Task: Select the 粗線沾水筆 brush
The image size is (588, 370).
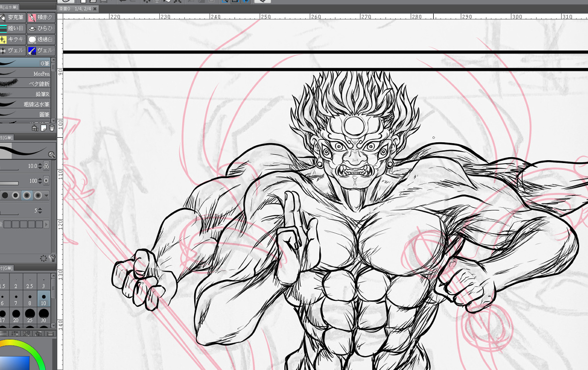Action: click(x=25, y=104)
